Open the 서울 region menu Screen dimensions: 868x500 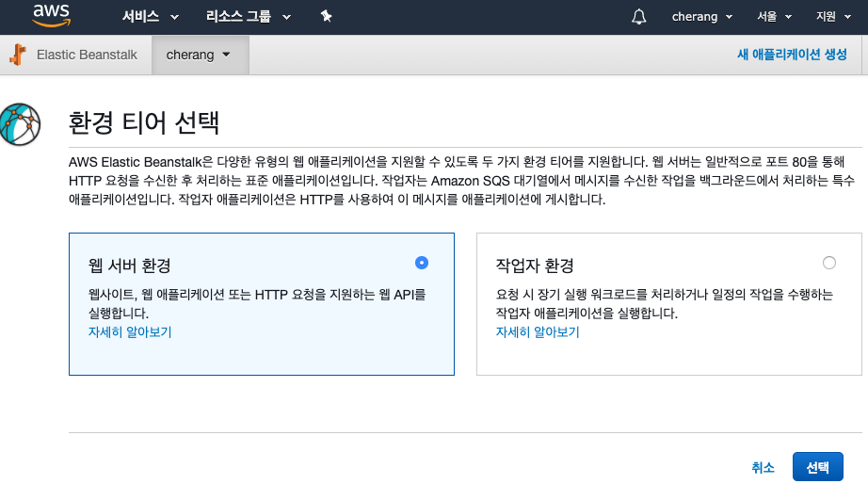pos(774,17)
